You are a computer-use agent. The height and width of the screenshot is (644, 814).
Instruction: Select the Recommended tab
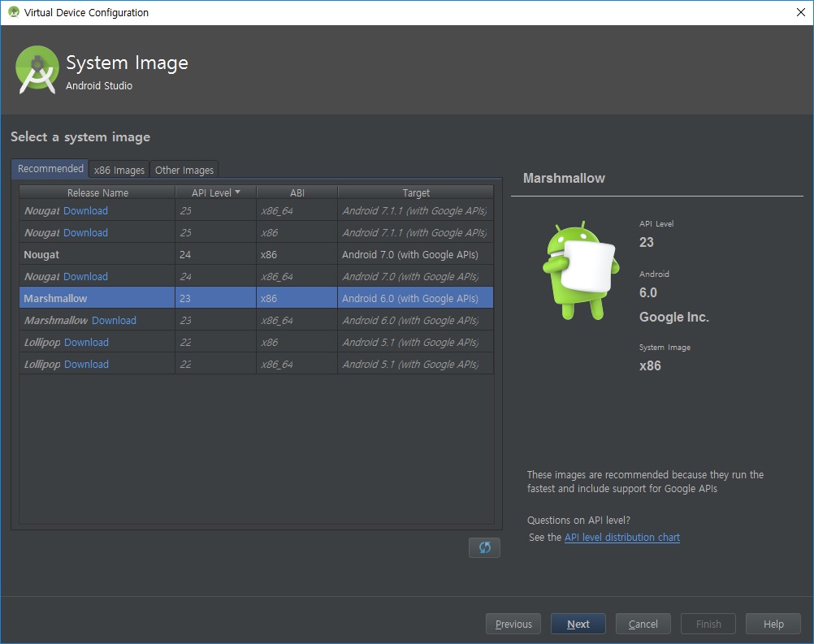coord(50,169)
